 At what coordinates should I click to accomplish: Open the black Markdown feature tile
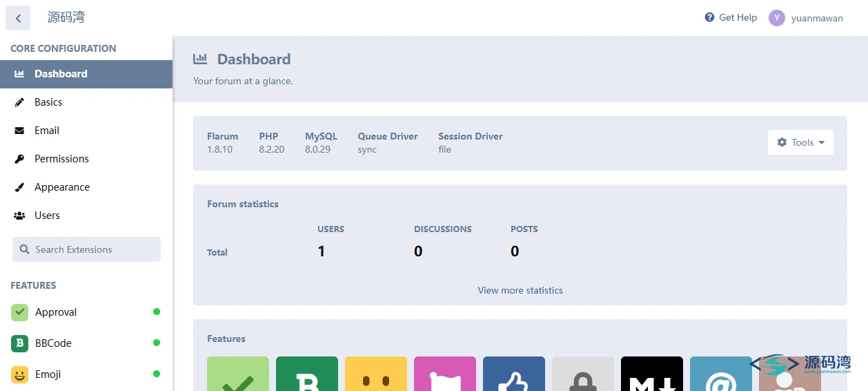[652, 374]
